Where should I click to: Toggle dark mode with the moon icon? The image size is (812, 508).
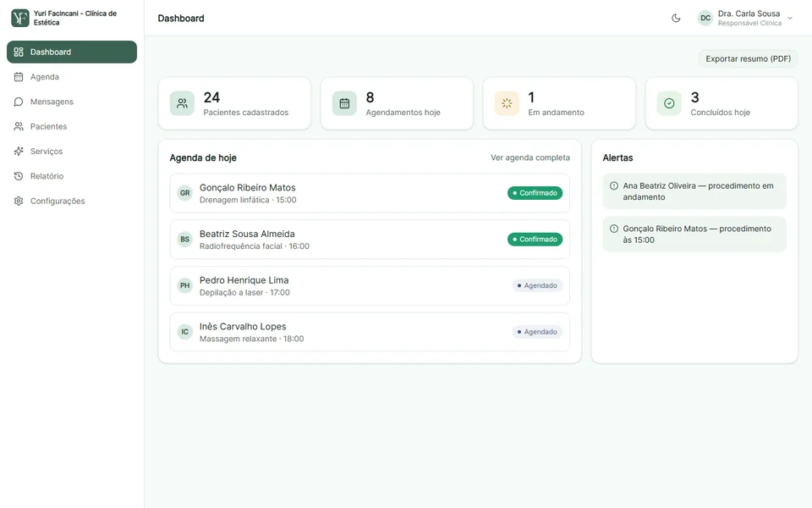[x=676, y=18]
